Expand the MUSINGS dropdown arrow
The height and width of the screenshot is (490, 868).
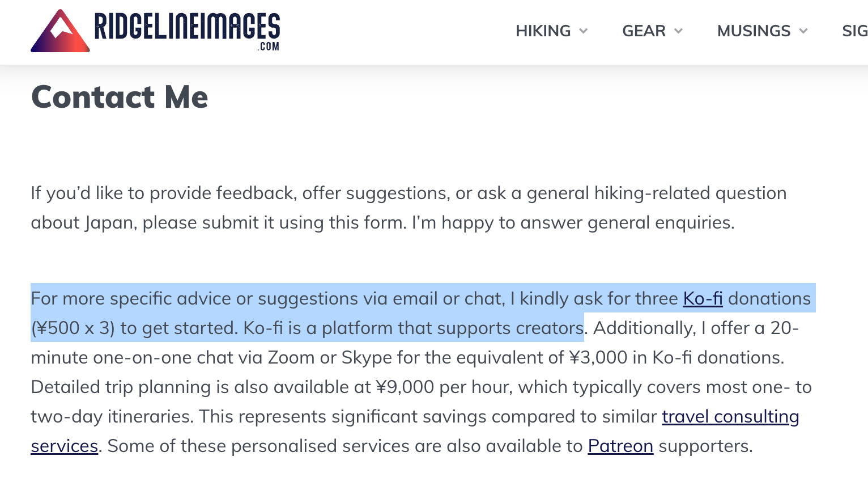(803, 31)
